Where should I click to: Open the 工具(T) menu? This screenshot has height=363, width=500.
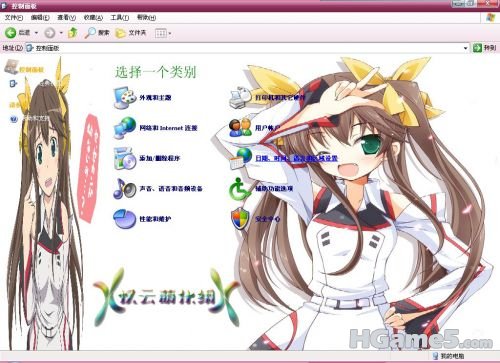pyautogui.click(x=120, y=17)
